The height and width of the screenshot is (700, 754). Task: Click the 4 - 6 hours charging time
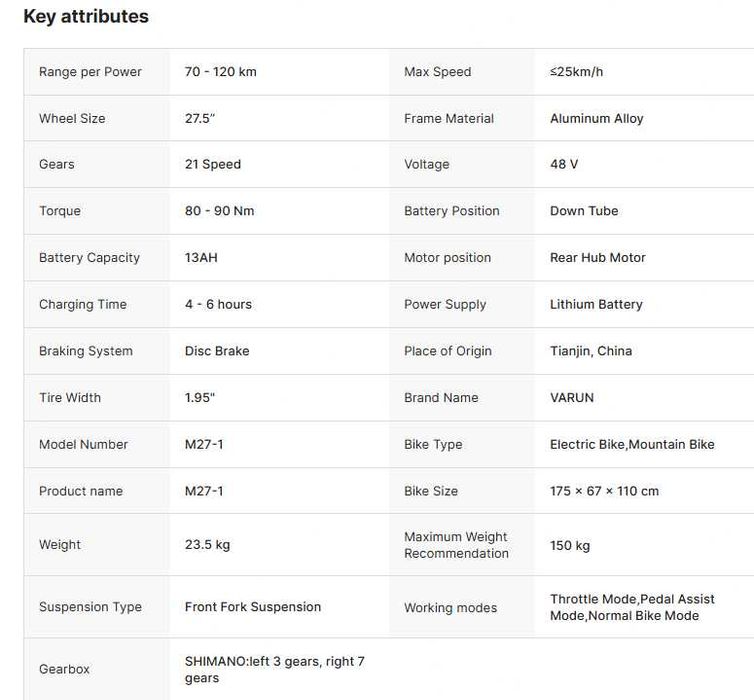pos(218,304)
